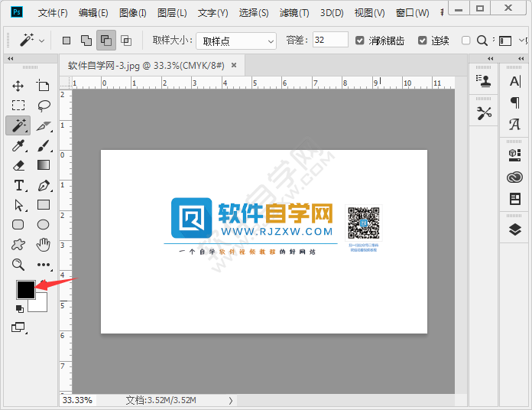The height and width of the screenshot is (410, 532).
Task: Select the 软件自学网-3.jpg document tab
Action: 146,65
